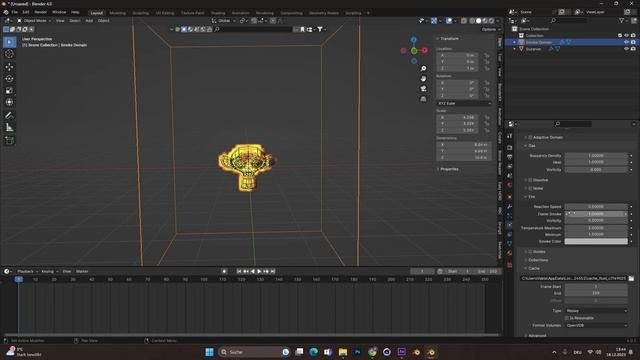
Task: Open the File menu
Action: pyautogui.click(x=15, y=12)
